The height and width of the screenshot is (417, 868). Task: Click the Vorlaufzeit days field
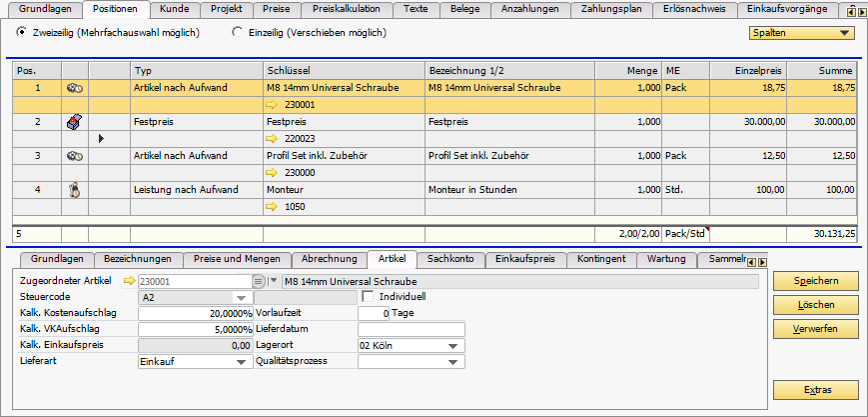click(374, 313)
